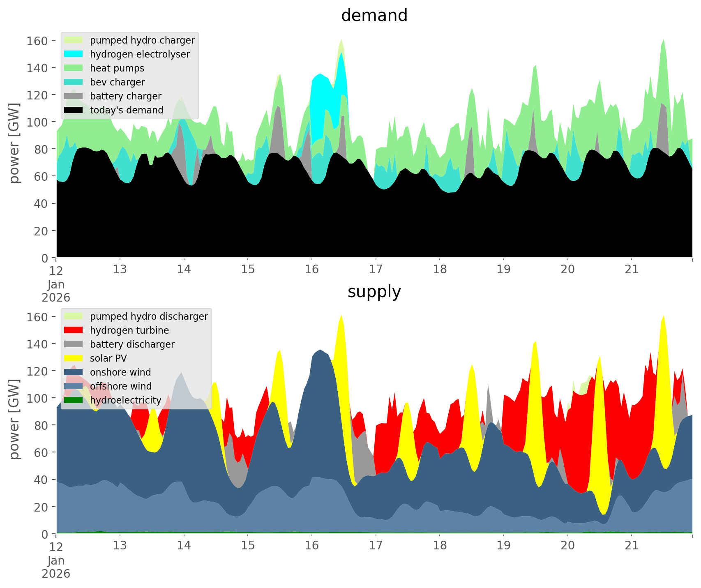This screenshot has width=701, height=588.
Task: Click the hydrogen electrolyser cyan legend swatch
Action: pos(74,54)
